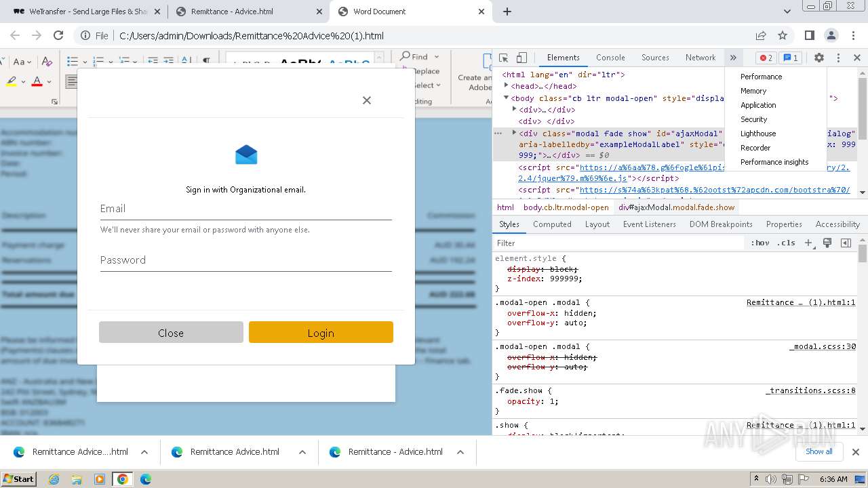Click the share page icon in address bar
The image size is (868, 488).
pyautogui.click(x=761, y=35)
